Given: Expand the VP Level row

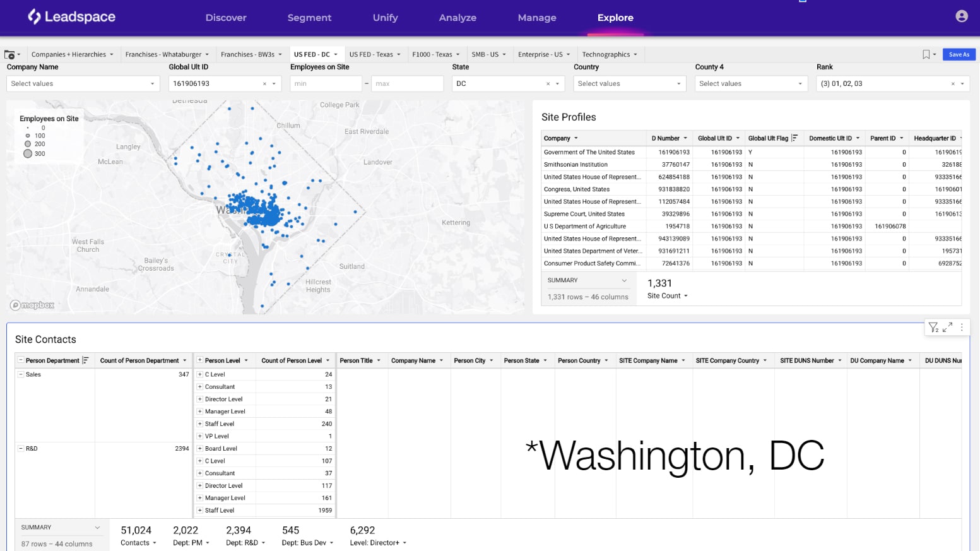Looking at the screenshot, I should [199, 436].
